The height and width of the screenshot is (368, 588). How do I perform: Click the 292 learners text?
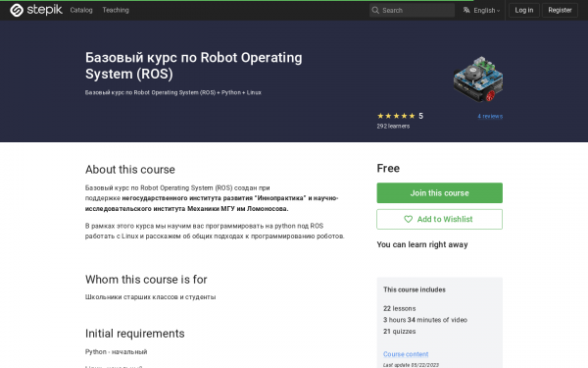point(393,127)
